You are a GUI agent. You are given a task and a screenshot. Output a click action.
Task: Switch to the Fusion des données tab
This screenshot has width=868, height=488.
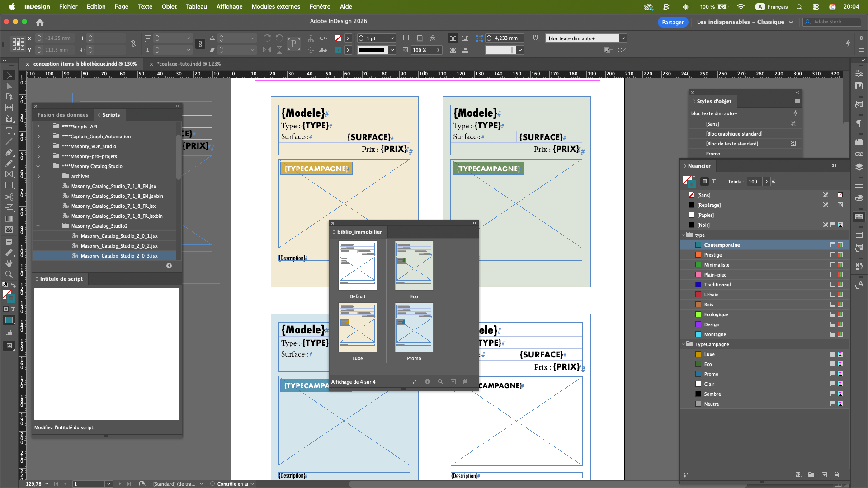tap(63, 115)
